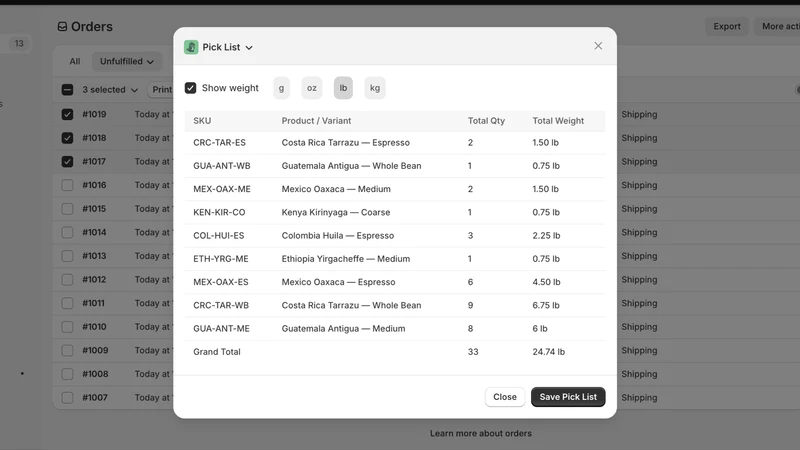The width and height of the screenshot is (800, 450).
Task: Uncheck the Show weight checkbox
Action: pos(190,88)
